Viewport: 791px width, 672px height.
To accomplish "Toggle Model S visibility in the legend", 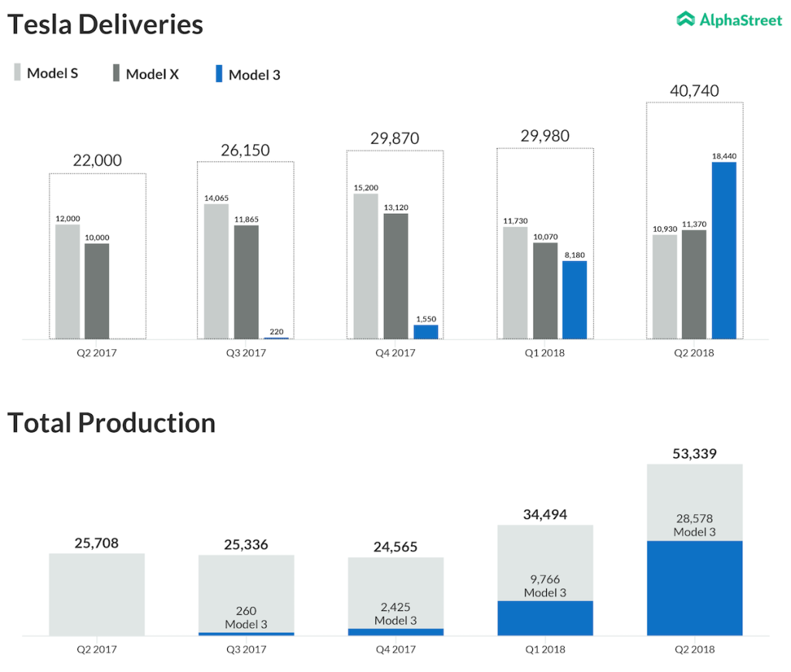I will [19, 73].
